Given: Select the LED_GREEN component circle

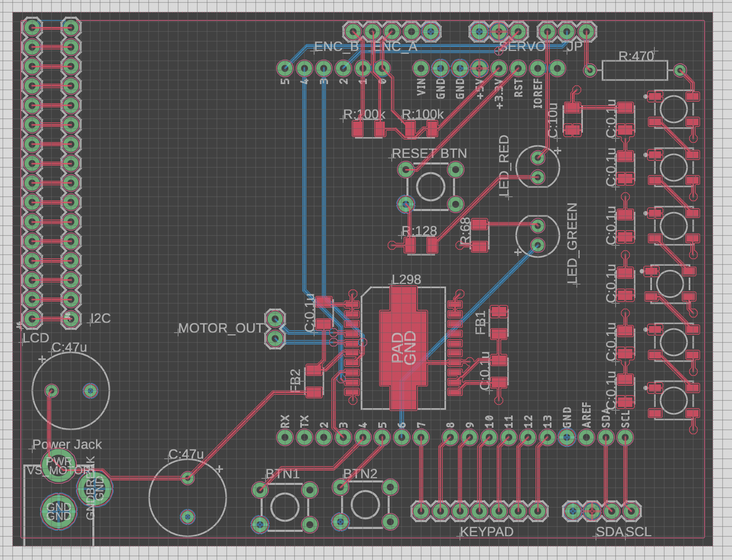Looking at the screenshot, I should (x=538, y=236).
